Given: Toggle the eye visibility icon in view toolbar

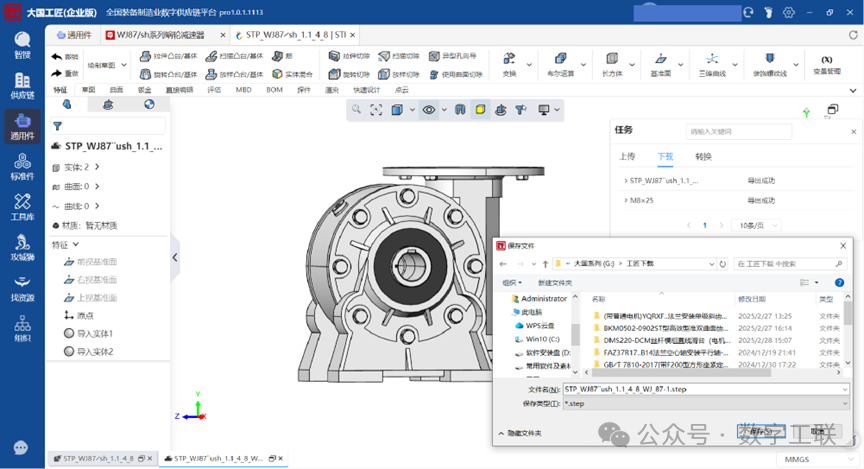Looking at the screenshot, I should pos(429,110).
